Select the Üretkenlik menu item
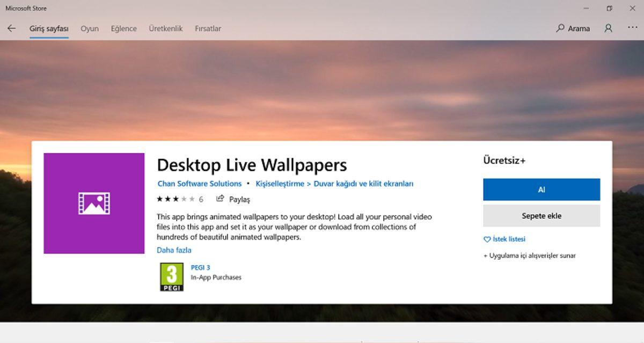The image size is (644, 343). click(165, 28)
